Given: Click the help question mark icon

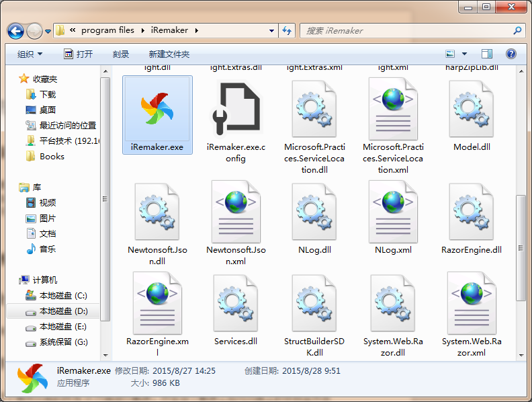Looking at the screenshot, I should tap(511, 54).
